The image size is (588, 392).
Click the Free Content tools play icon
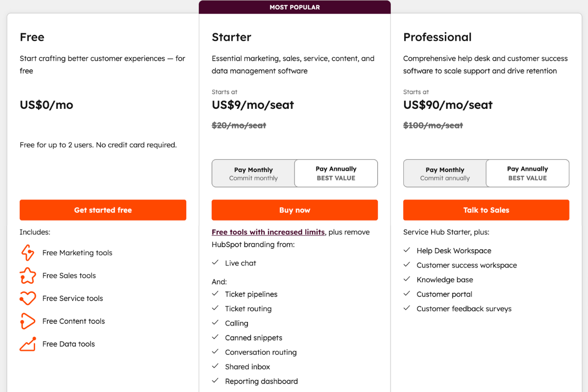(x=27, y=321)
